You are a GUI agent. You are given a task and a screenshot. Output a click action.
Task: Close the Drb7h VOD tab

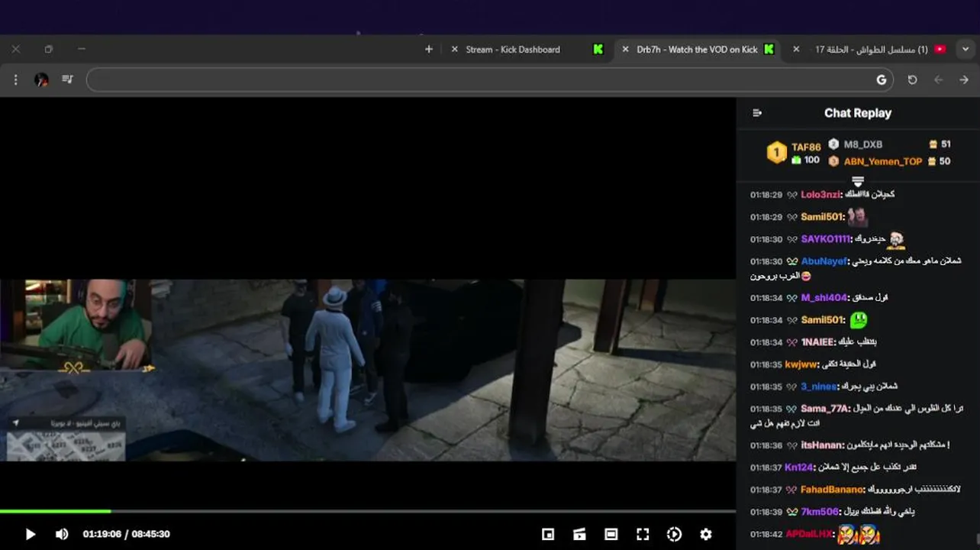626,49
